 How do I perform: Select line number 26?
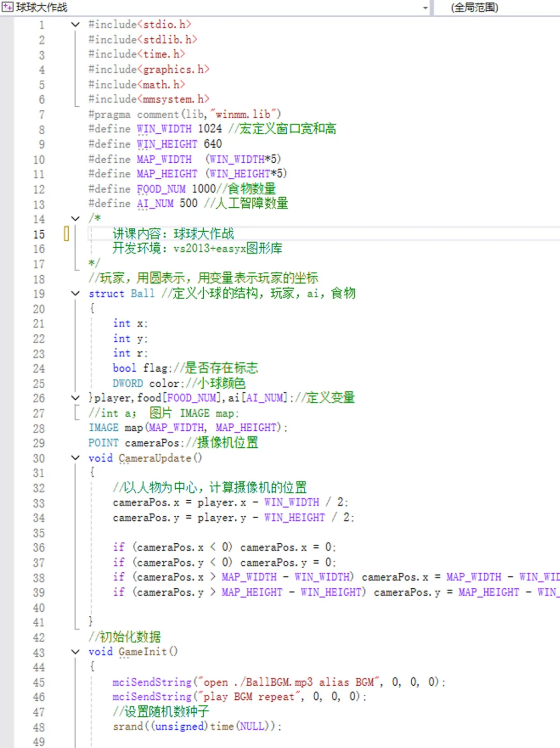(38, 398)
